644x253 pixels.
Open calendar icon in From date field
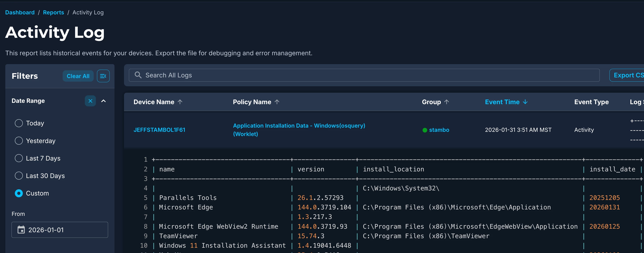(21, 230)
